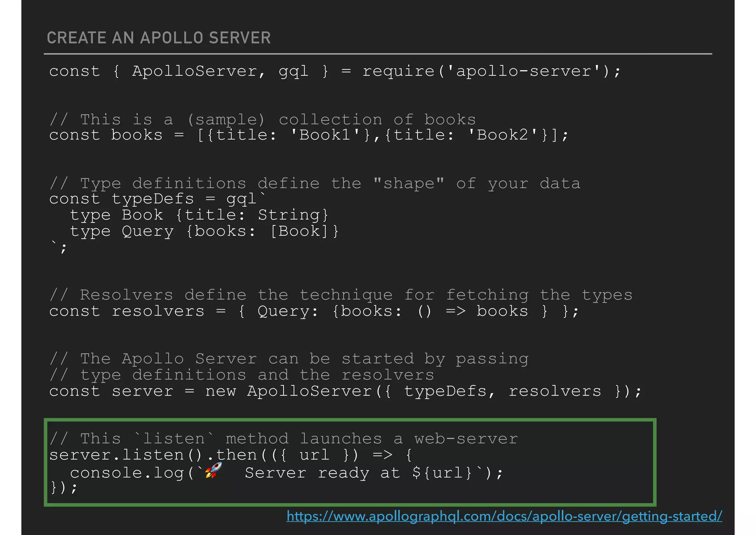The width and height of the screenshot is (756, 535).
Task: Click the 'type Book {title: String}' line
Action: 199,215
